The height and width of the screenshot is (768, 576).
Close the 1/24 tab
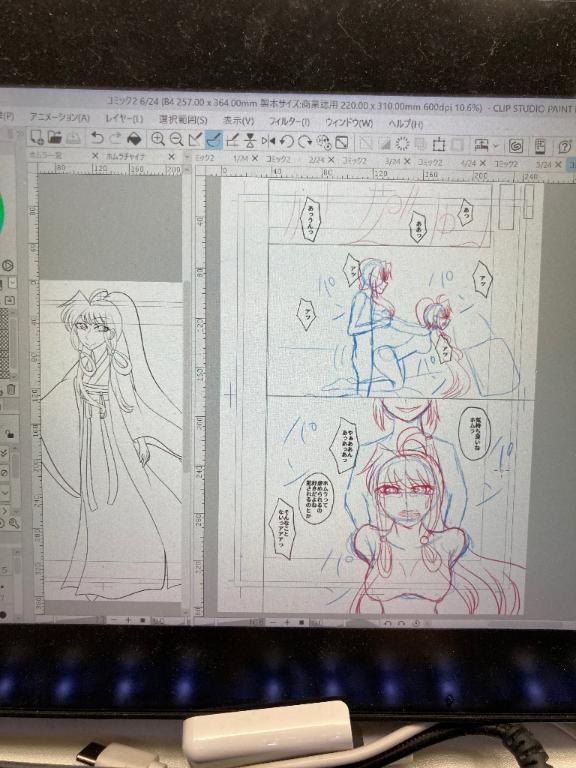(255, 159)
